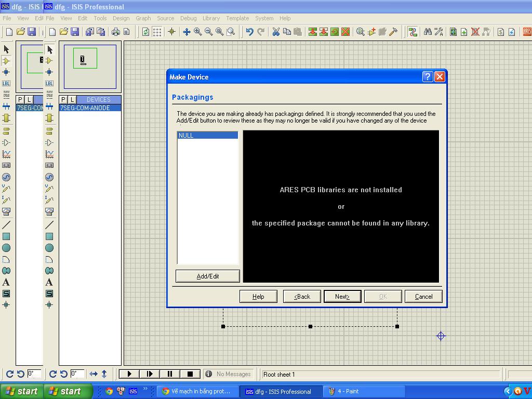Screen dimensions: 532x399
Task: Select NULL in the packagings list
Action: tap(208, 136)
